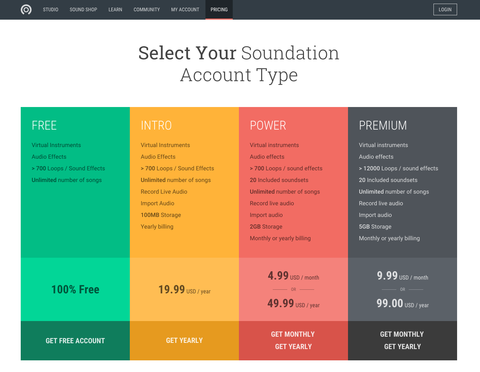Choose Get Monthly for Premium plan
This screenshot has height=372, width=480.
(402, 334)
